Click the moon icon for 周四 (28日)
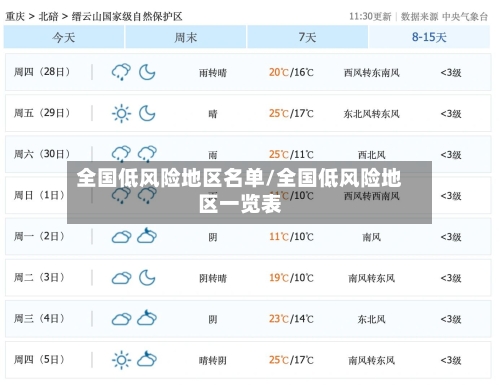 pos(147,72)
